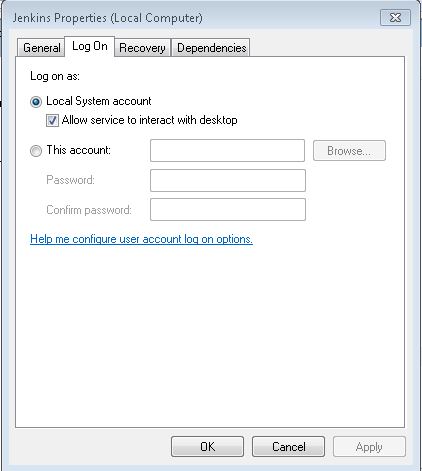Click the 'This account:' label text
The width and height of the screenshot is (422, 471).
click(x=78, y=150)
